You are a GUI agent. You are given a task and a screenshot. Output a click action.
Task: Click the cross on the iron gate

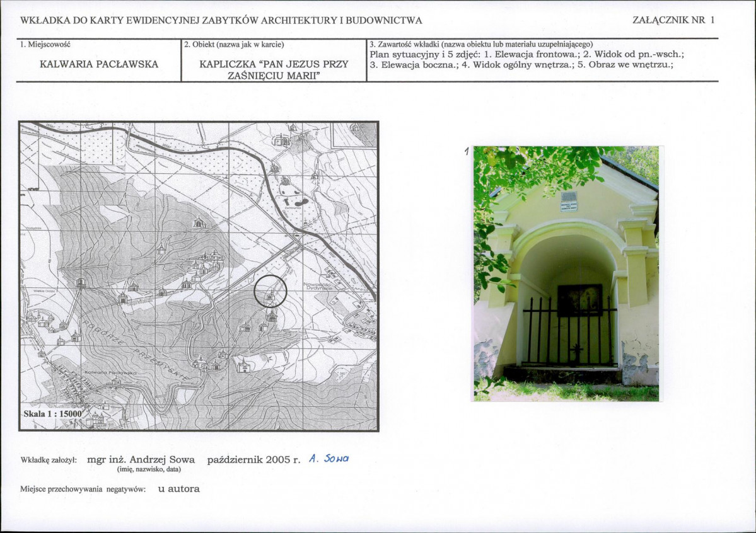(574, 350)
